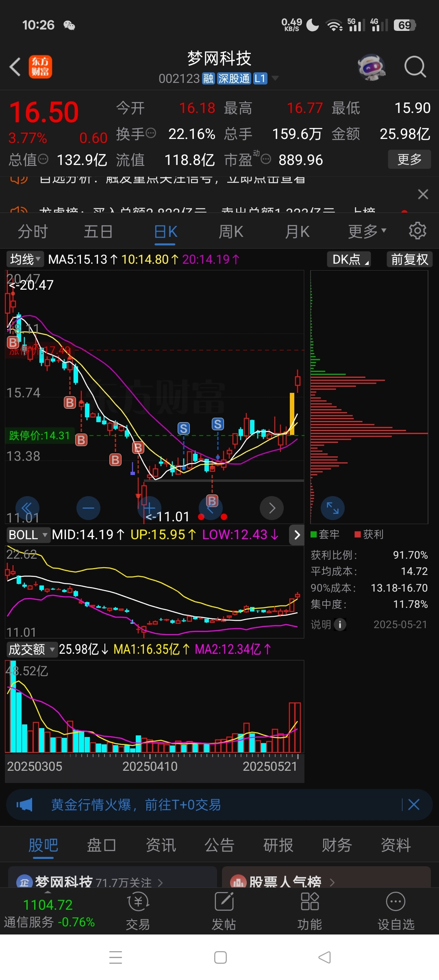Switch to 资讯 tab
Screen dimensions: 439x980
coord(161,845)
